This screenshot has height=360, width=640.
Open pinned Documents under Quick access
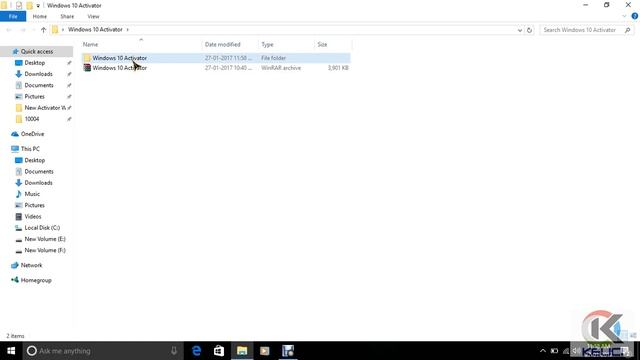click(x=39, y=85)
